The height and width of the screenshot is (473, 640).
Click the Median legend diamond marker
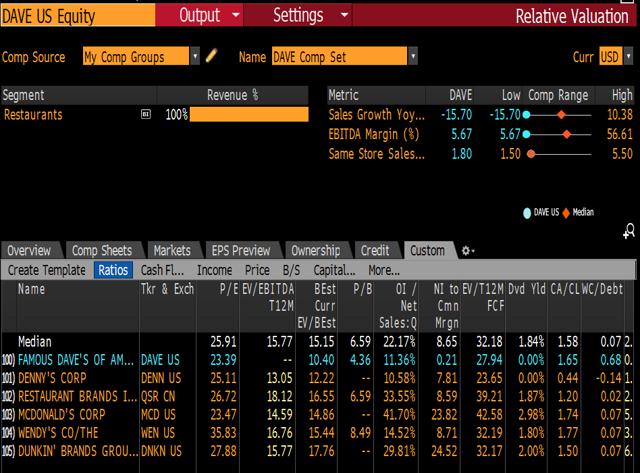click(566, 213)
